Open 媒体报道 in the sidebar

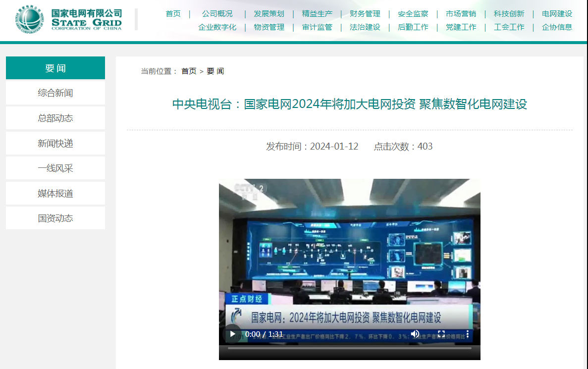55,193
